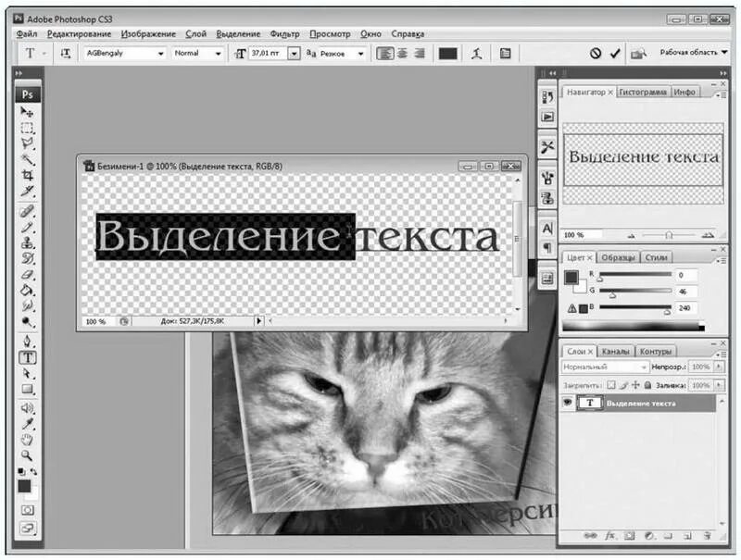Swap foreground and background colors in toolbox
Screen dimensions: 741x560
33,471
